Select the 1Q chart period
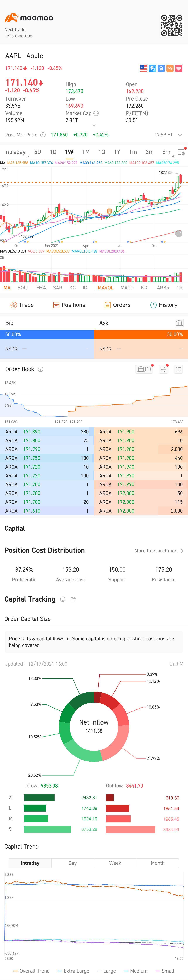The height and width of the screenshot is (980, 188). pos(102,152)
